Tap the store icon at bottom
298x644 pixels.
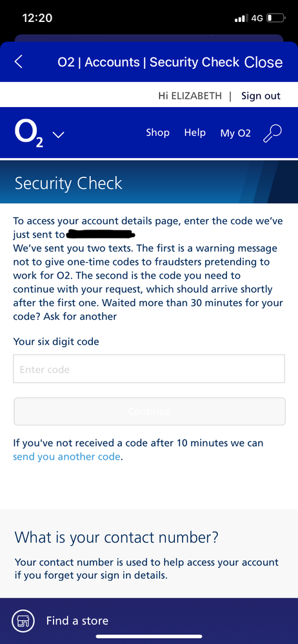(22, 621)
